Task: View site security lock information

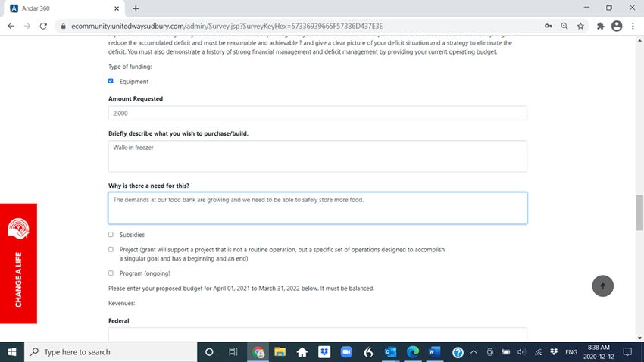Action: coord(63,26)
